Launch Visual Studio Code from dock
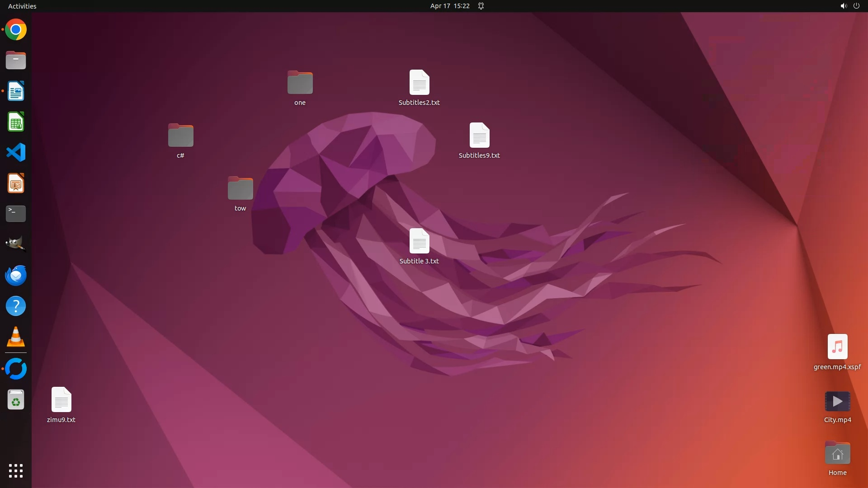The width and height of the screenshot is (868, 488). (16, 152)
